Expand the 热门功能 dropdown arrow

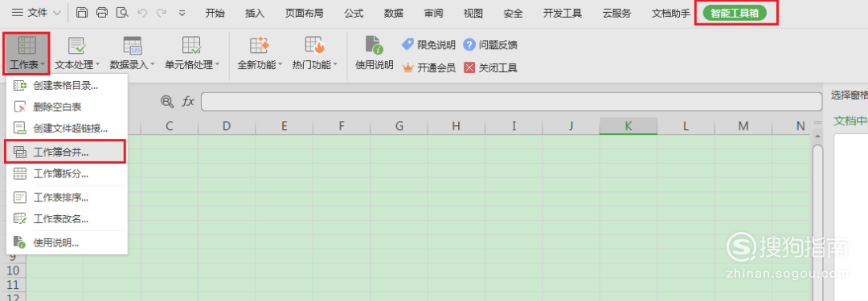335,65
